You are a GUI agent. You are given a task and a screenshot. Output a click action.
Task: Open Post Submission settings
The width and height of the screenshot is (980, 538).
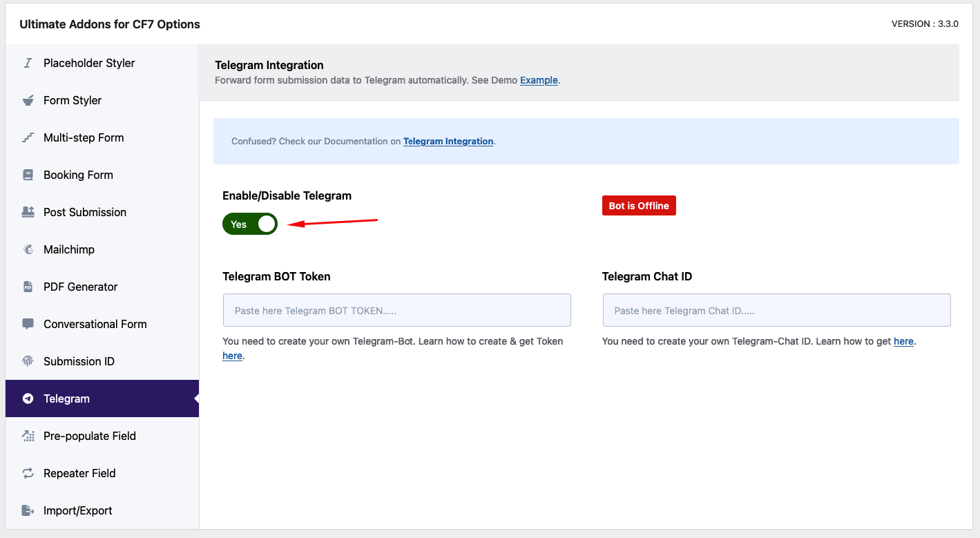coord(102,212)
